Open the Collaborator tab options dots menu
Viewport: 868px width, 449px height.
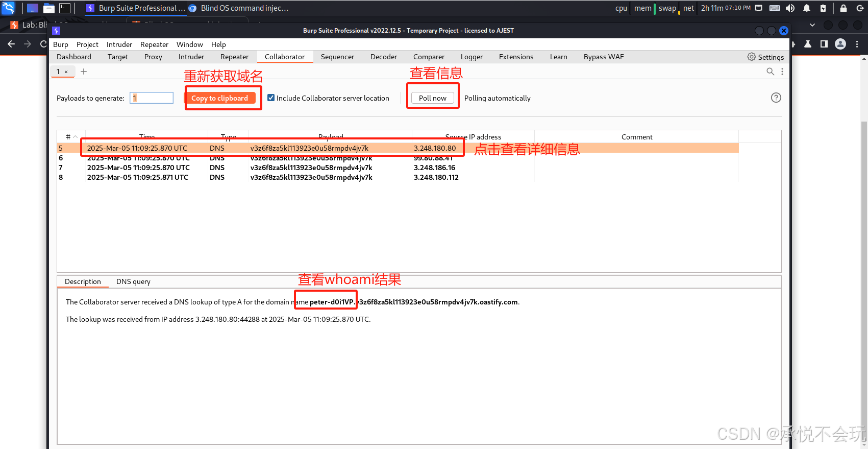coord(782,72)
